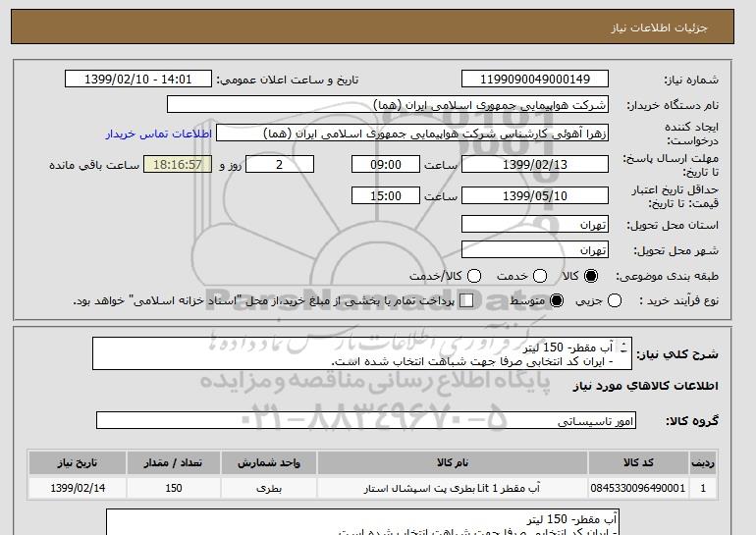This screenshot has width=756, height=535.
Task: Select the کالا/خدمت radio button
Action: [474, 276]
